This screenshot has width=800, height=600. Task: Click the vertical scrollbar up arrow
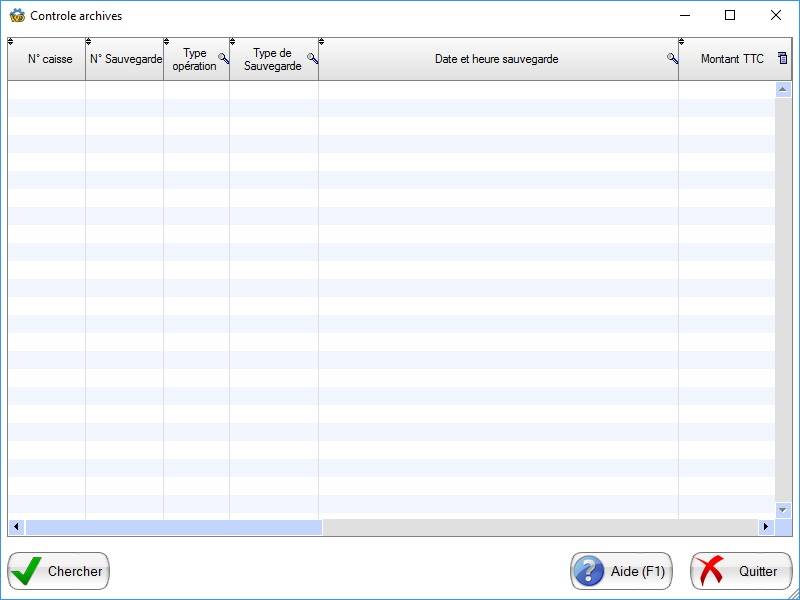(x=783, y=89)
